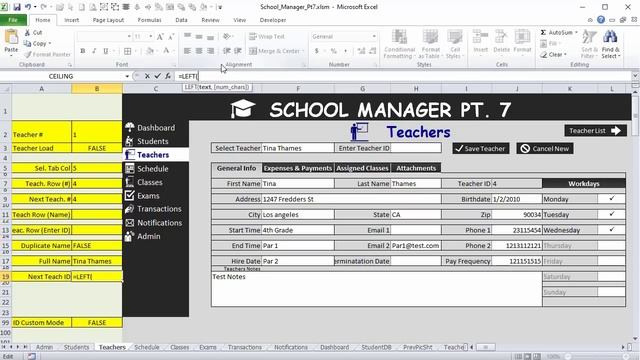Open Cell Styles gallery
The width and height of the screenshot is (640, 360).
(454, 44)
